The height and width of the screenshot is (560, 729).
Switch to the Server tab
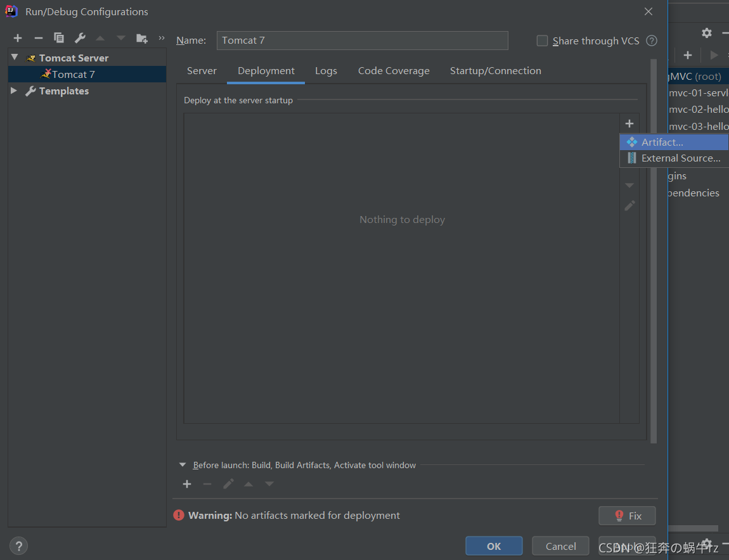point(202,71)
